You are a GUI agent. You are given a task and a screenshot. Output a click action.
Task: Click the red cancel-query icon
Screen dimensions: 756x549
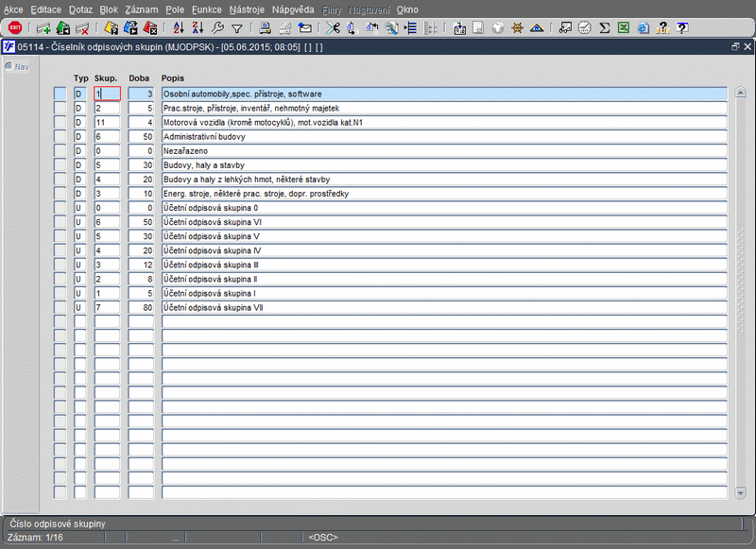click(x=150, y=28)
